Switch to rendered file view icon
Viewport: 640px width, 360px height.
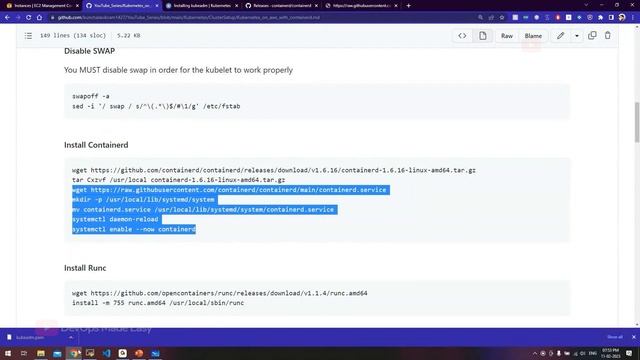coord(482,36)
